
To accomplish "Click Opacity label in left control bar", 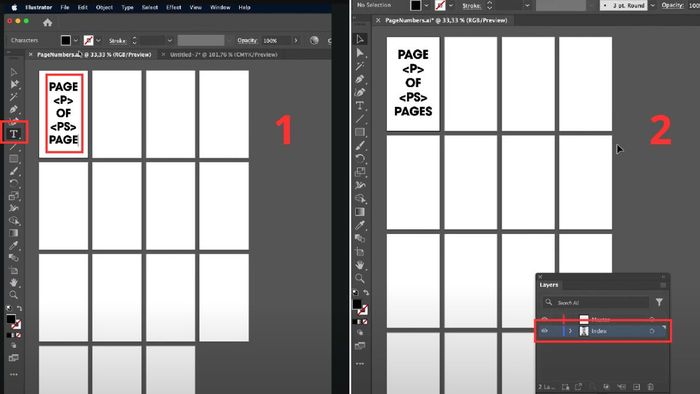I will (247, 40).
